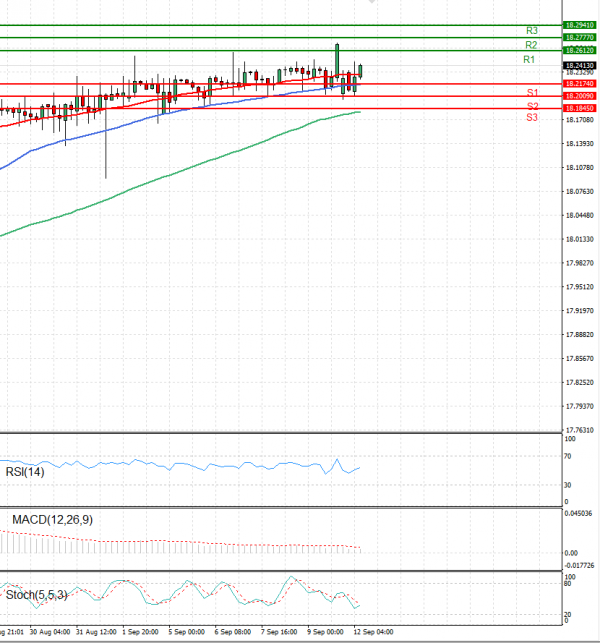600x643 pixels.
Task: Click the 17.85670 price axis value
Action: [x=579, y=358]
